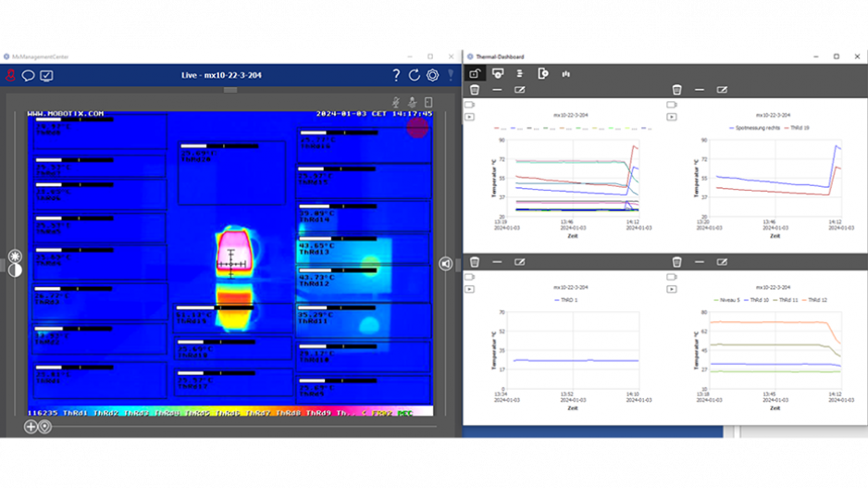Image resolution: width=868 pixels, height=488 pixels.
Task: Click the brightness sun icon beside the image
Action: pyautogui.click(x=15, y=256)
